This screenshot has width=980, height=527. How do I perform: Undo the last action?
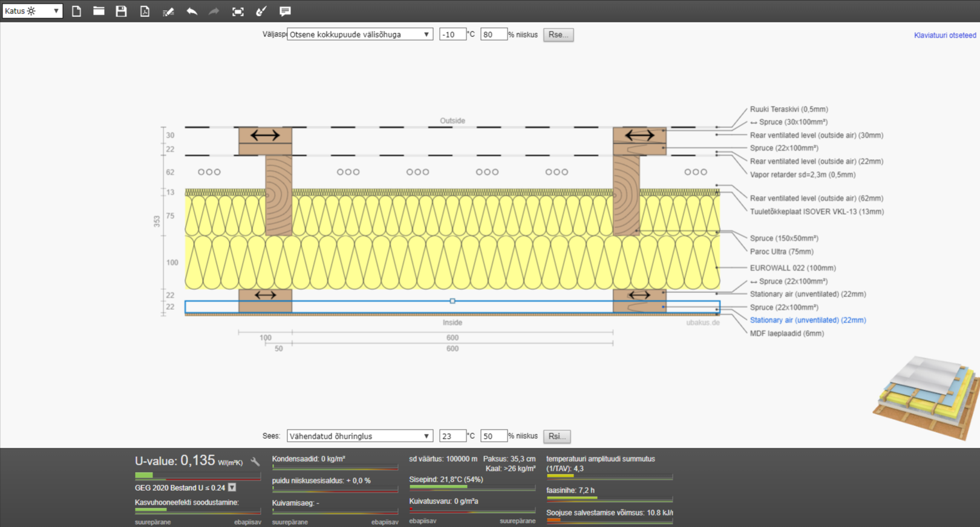pos(192,11)
